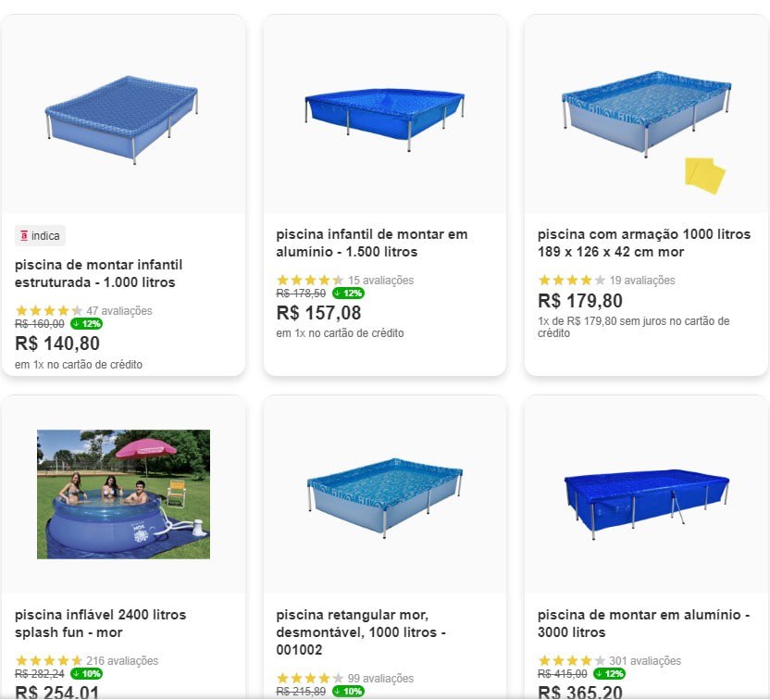This screenshot has height=700, width=770.
Task: Click the R$ 179,80 price
Action: tap(579, 301)
